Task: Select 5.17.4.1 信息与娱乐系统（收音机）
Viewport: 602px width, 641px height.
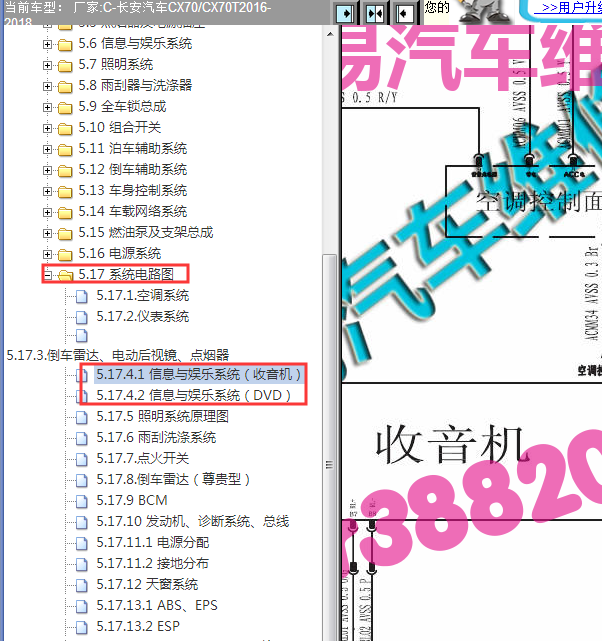Action: click(199, 374)
